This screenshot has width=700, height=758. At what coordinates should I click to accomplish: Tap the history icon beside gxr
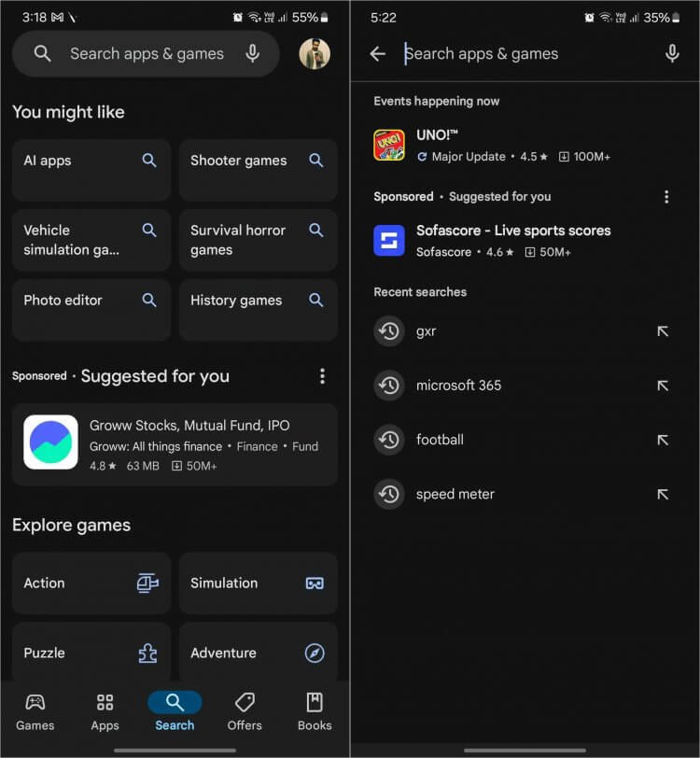(x=389, y=331)
